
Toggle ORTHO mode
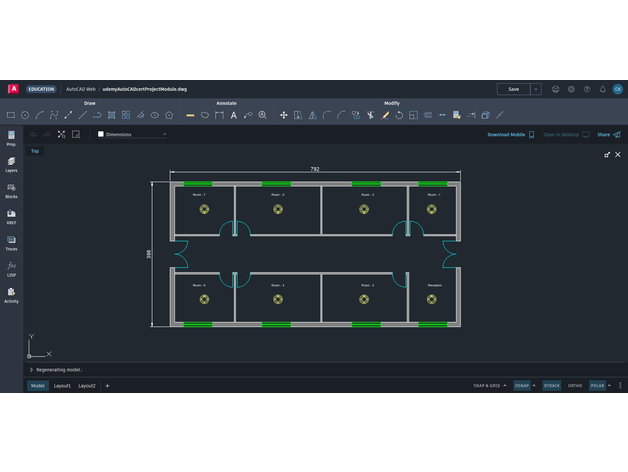(575, 385)
